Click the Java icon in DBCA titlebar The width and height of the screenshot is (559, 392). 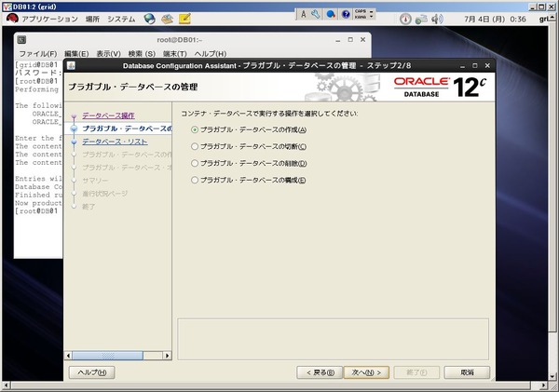pyautogui.click(x=71, y=66)
